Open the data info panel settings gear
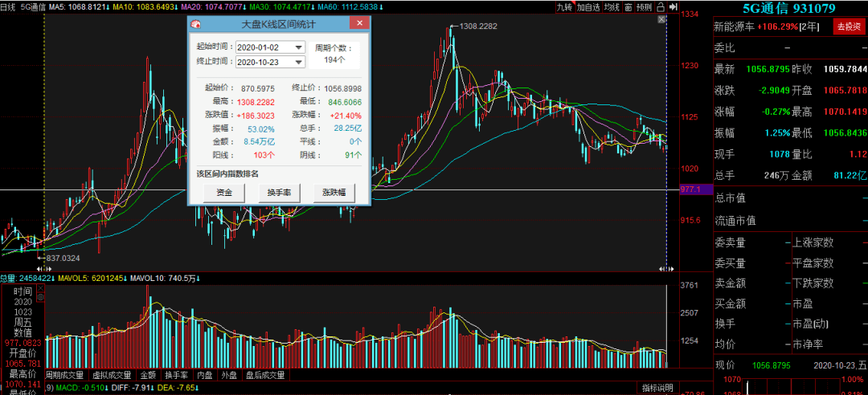Viewport: 868px width, 395px height. click(x=40, y=298)
